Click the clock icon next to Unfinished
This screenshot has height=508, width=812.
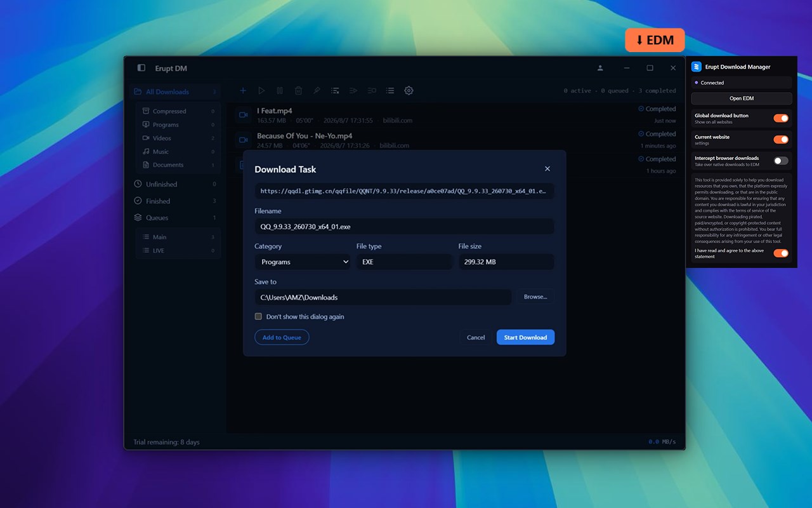point(138,184)
